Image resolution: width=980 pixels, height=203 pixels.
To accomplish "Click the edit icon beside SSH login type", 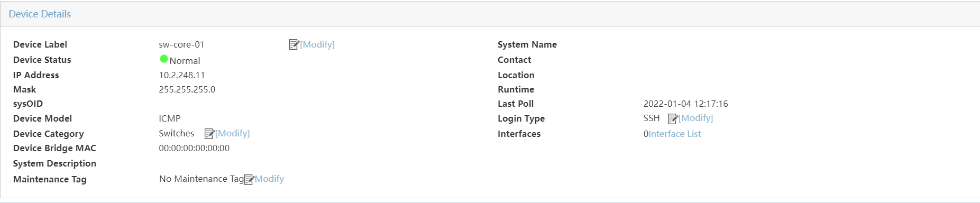I will (673, 118).
